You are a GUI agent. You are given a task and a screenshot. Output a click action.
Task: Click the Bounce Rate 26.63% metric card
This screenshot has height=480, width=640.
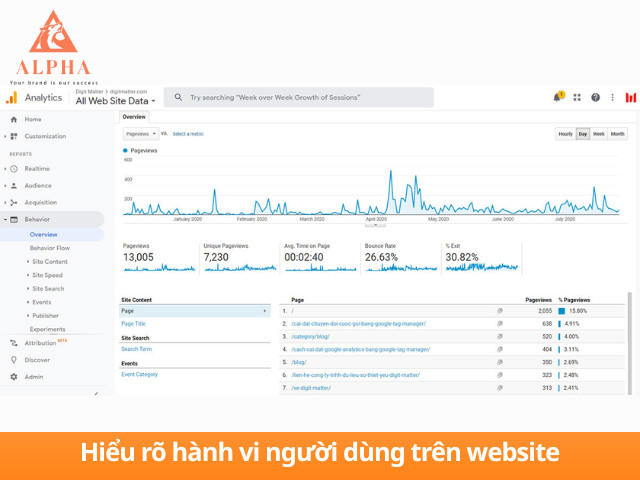tap(401, 258)
